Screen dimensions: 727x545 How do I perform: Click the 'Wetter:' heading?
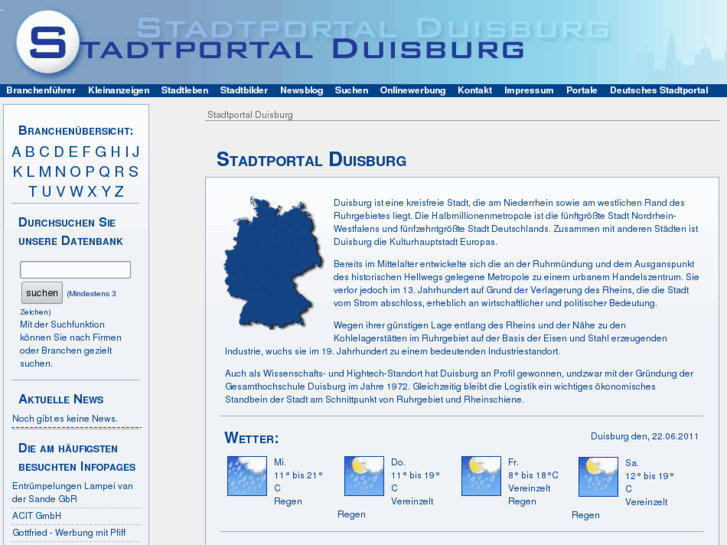(252, 438)
